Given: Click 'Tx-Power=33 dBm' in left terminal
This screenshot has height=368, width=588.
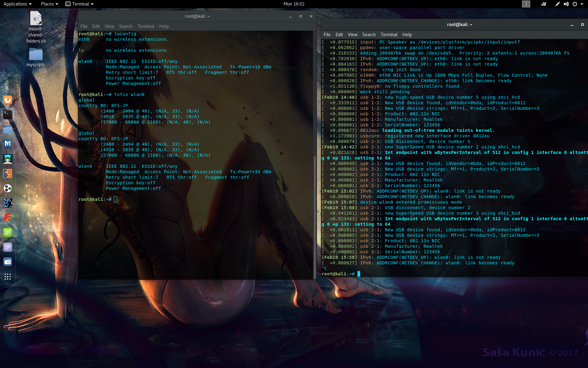Looking at the screenshot, I should 251,172.
